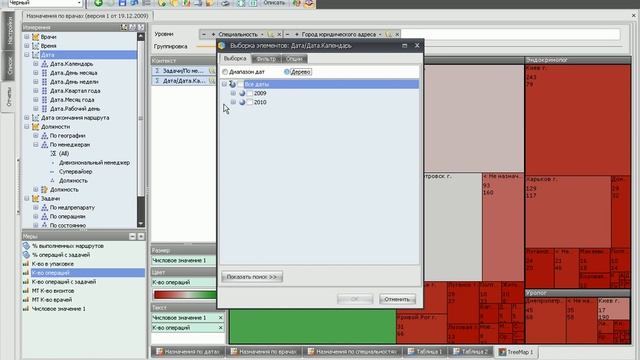Screen dimensions: 640x360
Task: Remove Город юридического адреса level chip
Action: 397,34
